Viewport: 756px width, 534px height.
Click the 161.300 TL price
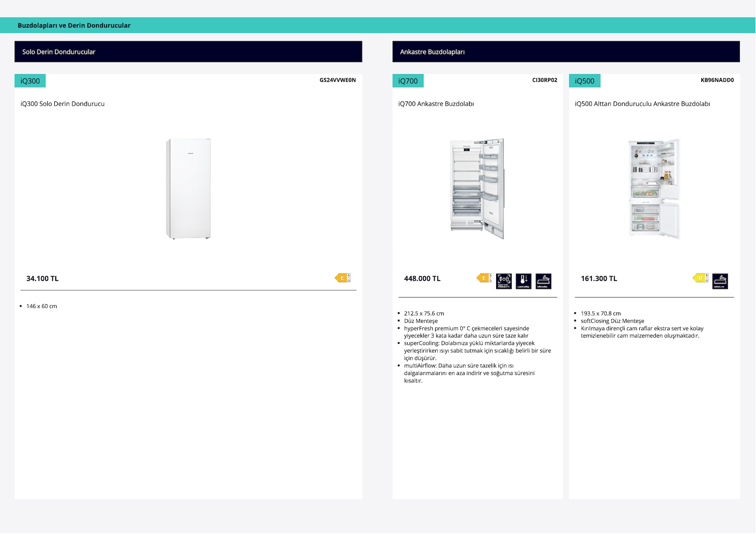599,279
